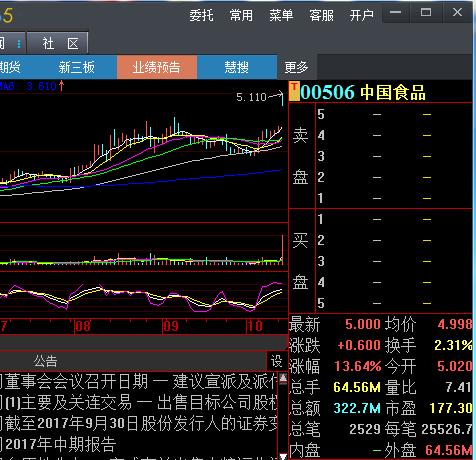Open announcement 截至2017年9月30日股份发行人的证券
Screen dimensions: 476x460
pyautogui.click(x=139, y=423)
